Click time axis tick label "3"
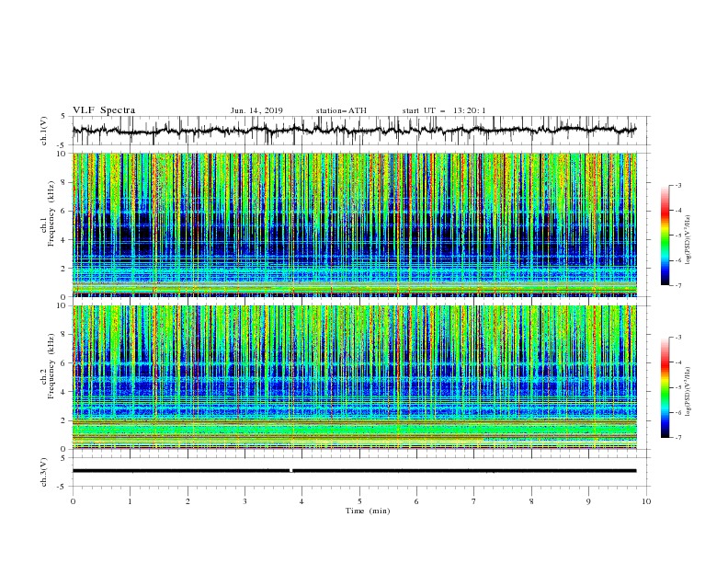The width and height of the screenshot is (728, 563). tap(245, 501)
